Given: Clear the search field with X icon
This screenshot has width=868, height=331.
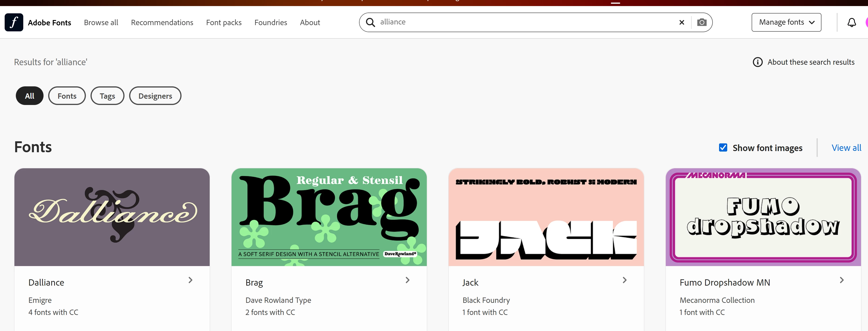Looking at the screenshot, I should (681, 22).
